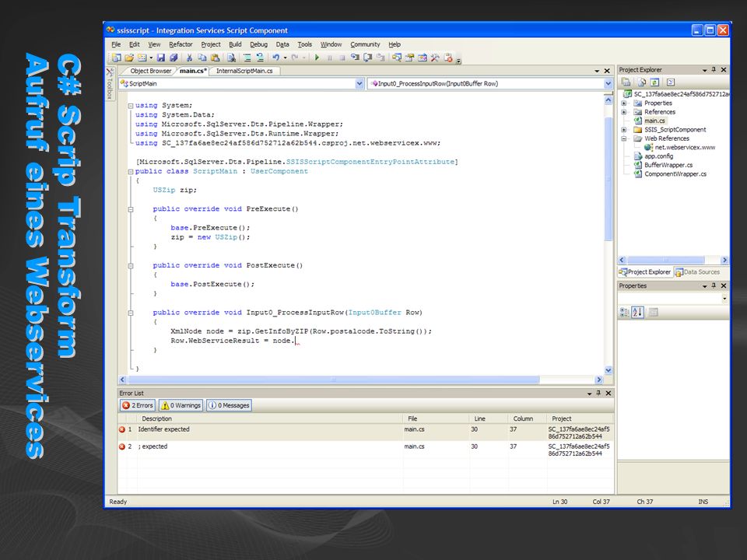Screen dimensions: 747x560
Task: Toggle auto-hide pin on the Error List panel
Action: pyautogui.click(x=598, y=393)
